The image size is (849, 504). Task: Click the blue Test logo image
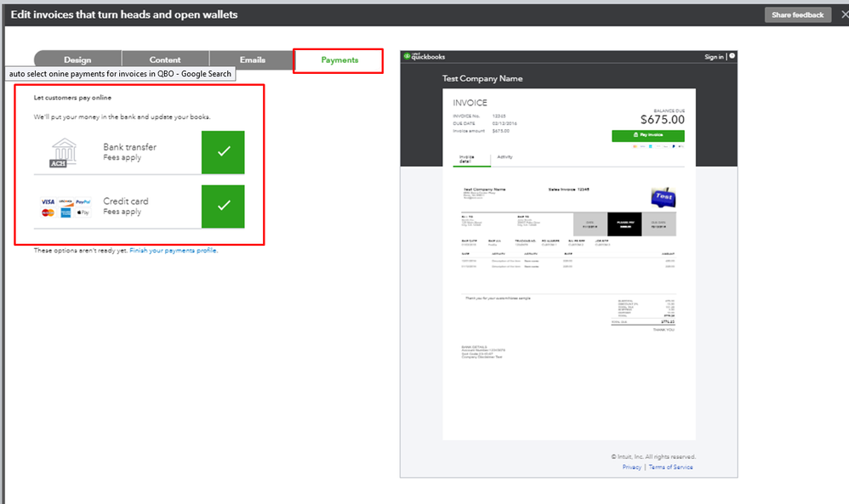tap(664, 197)
